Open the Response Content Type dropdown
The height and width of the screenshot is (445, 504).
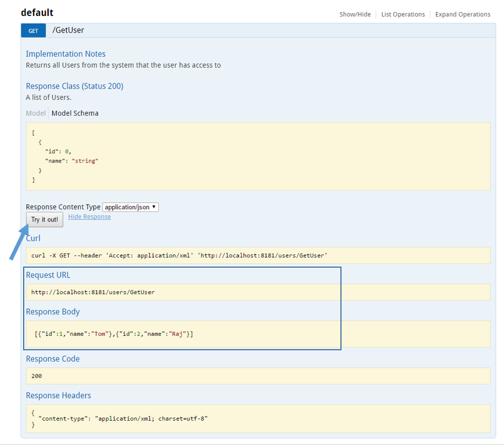(130, 207)
